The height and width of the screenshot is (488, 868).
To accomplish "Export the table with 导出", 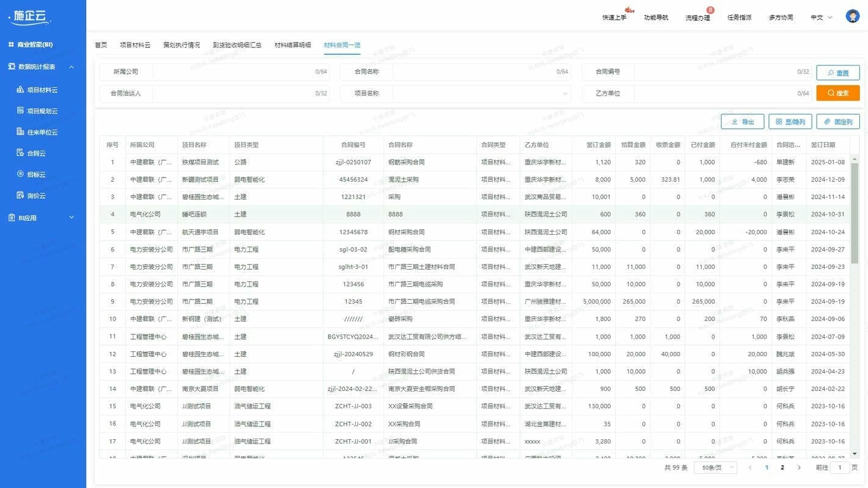I will tap(742, 122).
